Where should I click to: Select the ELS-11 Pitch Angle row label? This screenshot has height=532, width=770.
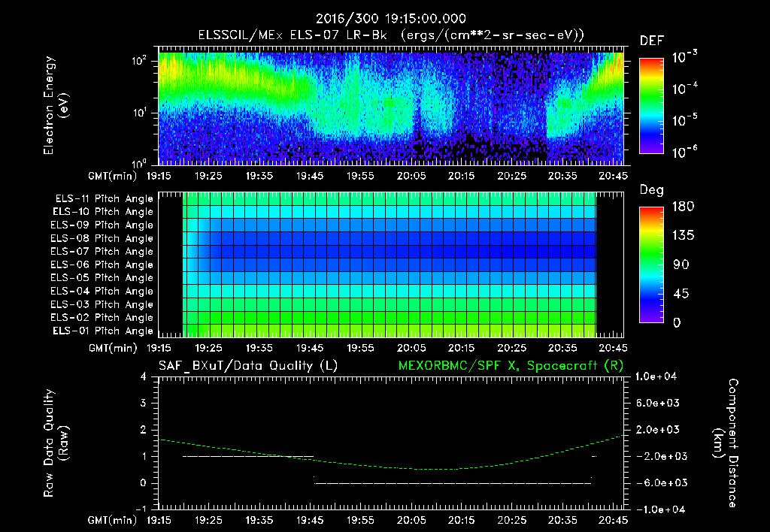pos(104,199)
